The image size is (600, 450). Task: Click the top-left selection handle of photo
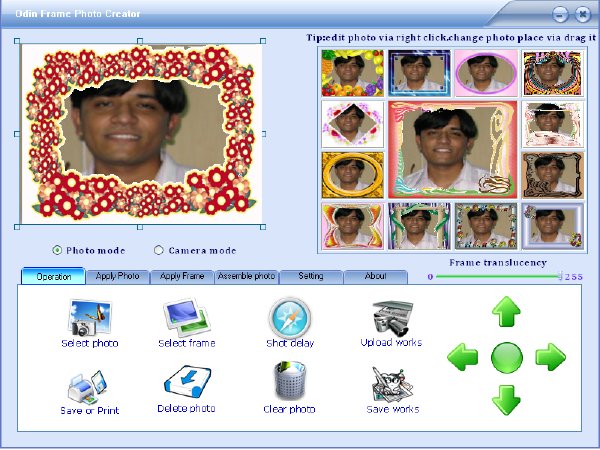[x=17, y=41]
